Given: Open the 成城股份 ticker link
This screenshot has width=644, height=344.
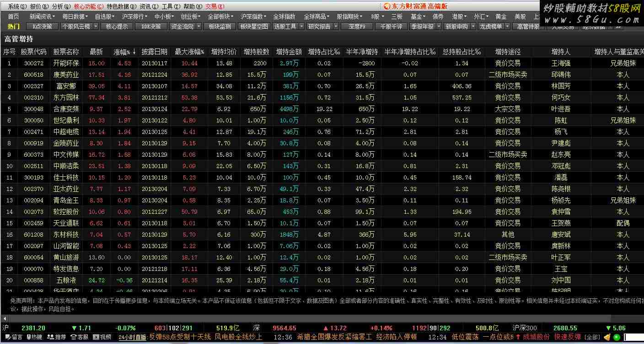Looking at the screenshot, I should point(537,337).
